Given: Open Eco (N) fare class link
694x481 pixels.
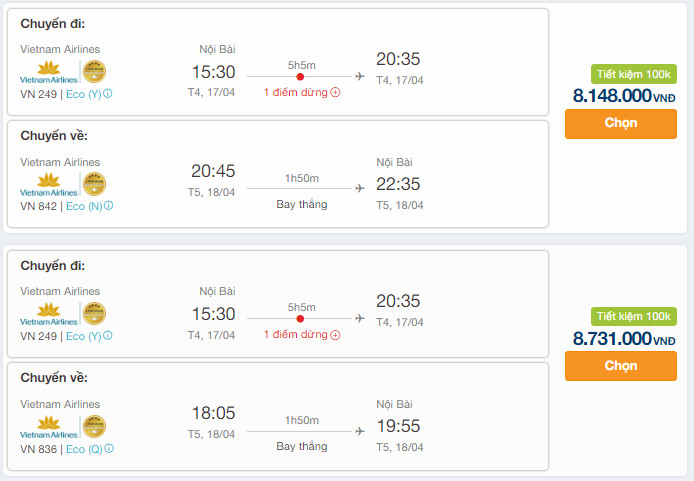Looking at the screenshot, I should pyautogui.click(x=84, y=206).
